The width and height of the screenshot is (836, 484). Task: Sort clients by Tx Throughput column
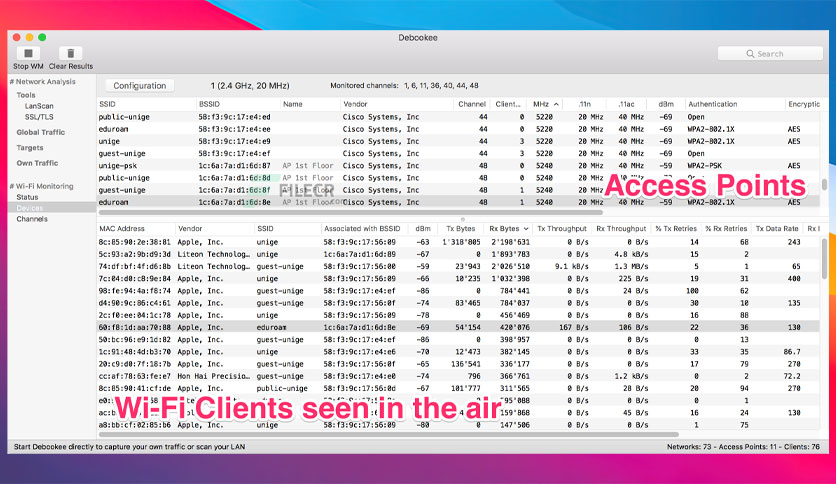point(561,229)
